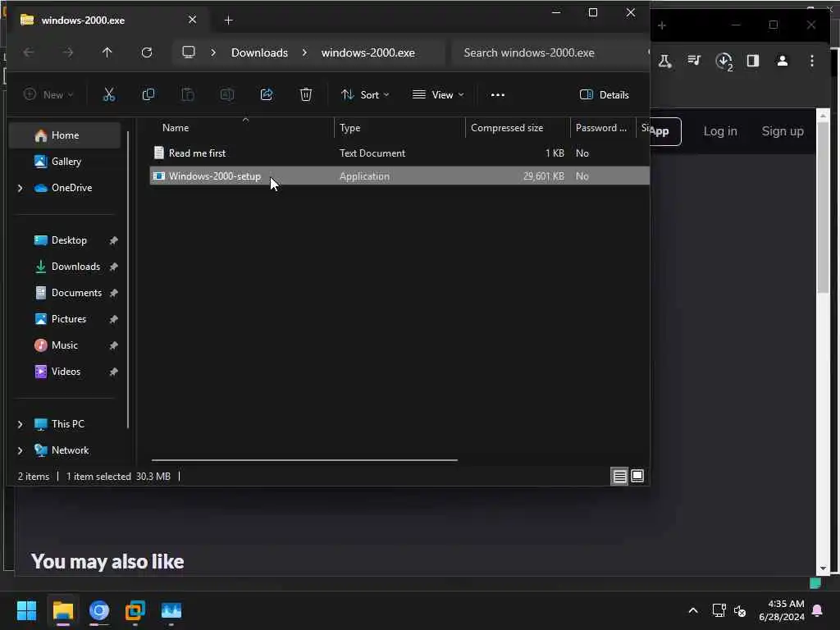Screen dimensions: 840x630
Task: Toggle the Details pane button
Action: pyautogui.click(x=605, y=95)
